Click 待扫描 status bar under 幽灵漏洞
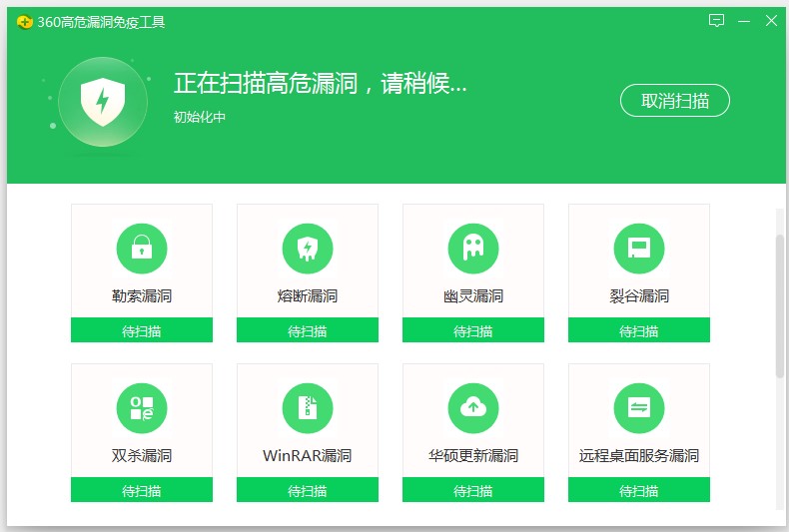This screenshot has width=789, height=532. pyautogui.click(x=472, y=330)
